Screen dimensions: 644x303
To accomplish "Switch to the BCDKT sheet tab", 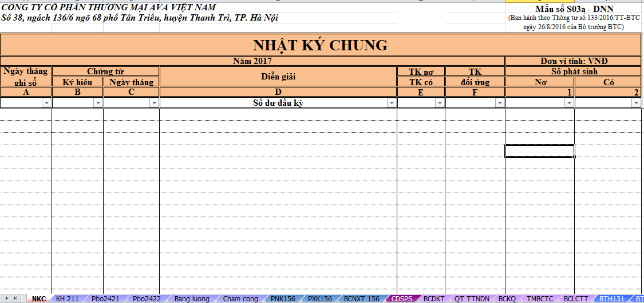I will click(434, 298).
